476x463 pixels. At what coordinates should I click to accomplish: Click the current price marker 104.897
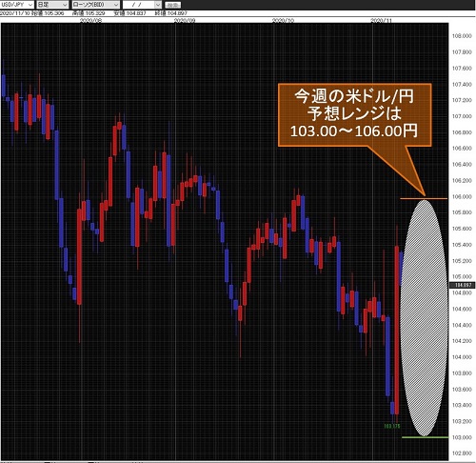point(463,285)
